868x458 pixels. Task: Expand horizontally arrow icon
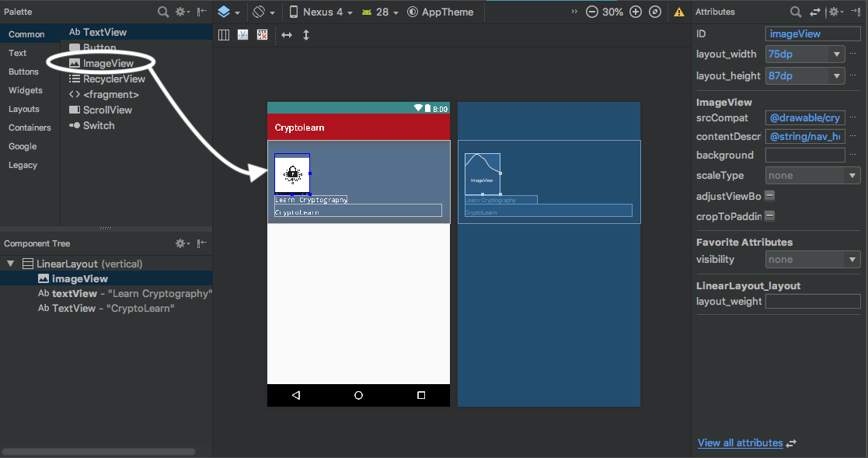[x=287, y=35]
